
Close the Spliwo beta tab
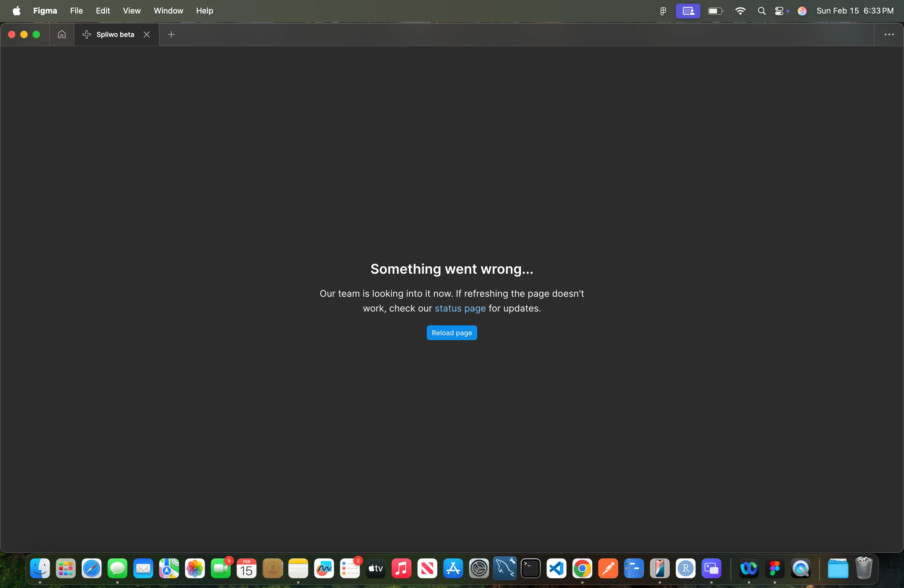[147, 34]
